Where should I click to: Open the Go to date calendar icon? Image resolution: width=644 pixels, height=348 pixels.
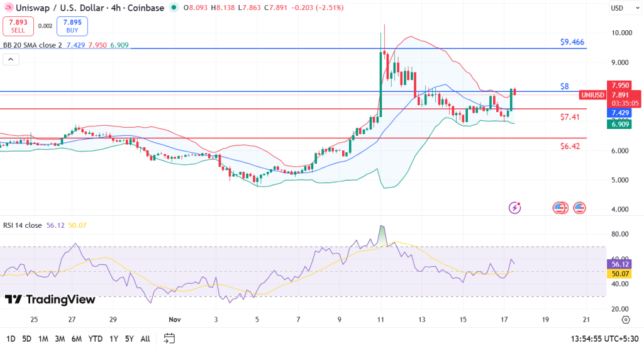tap(169, 339)
